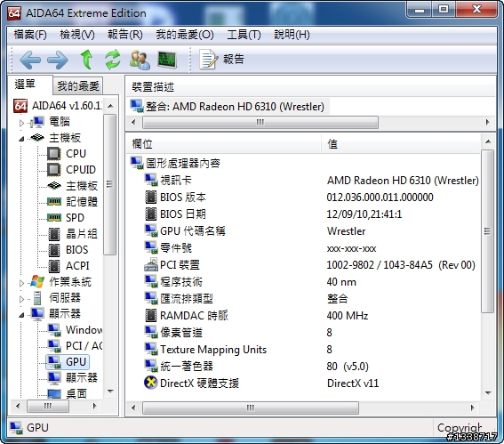The image size is (504, 444).
Task: Click tree panel horizontal scroll-left arrow
Action: pos(18,406)
